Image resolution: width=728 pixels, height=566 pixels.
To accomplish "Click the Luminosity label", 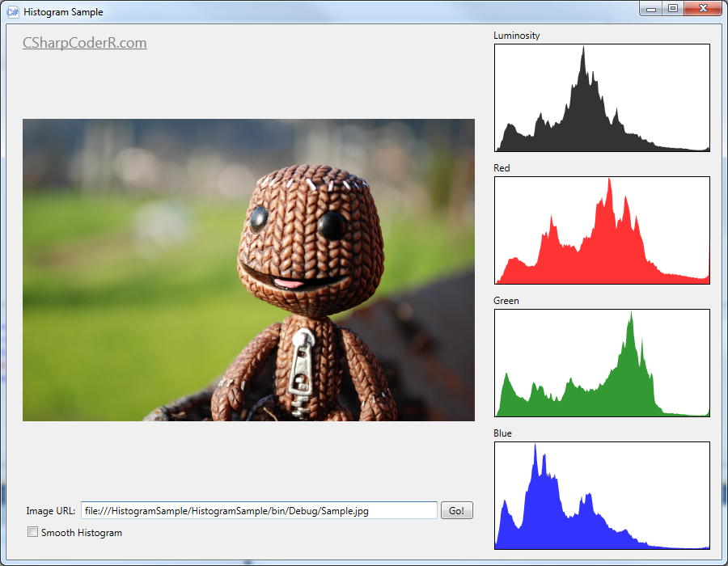I will click(x=516, y=36).
